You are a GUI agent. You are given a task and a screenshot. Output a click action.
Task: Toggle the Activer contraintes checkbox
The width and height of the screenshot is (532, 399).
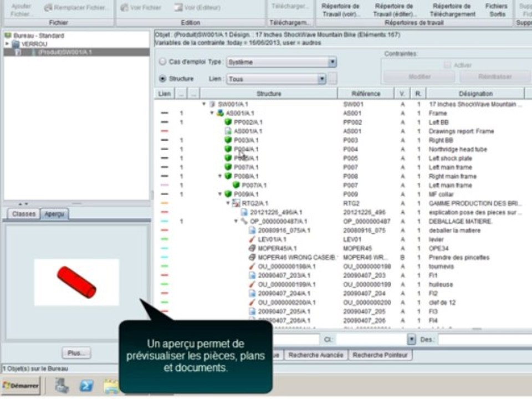point(447,65)
